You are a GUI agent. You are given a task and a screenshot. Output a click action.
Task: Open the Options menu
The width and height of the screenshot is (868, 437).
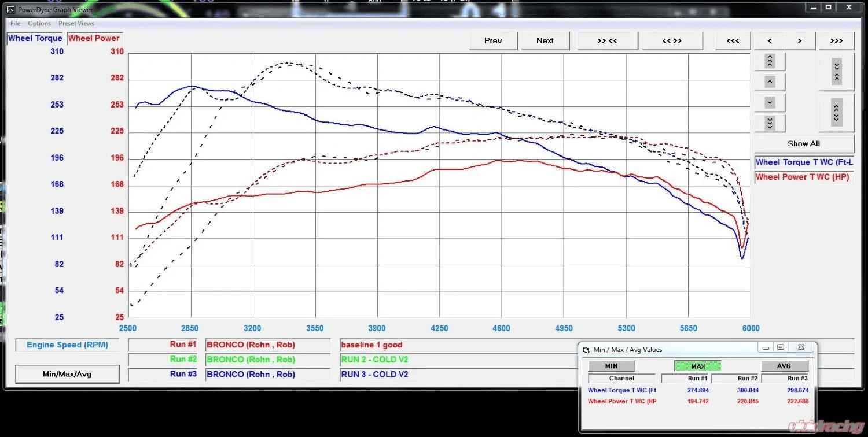39,24
